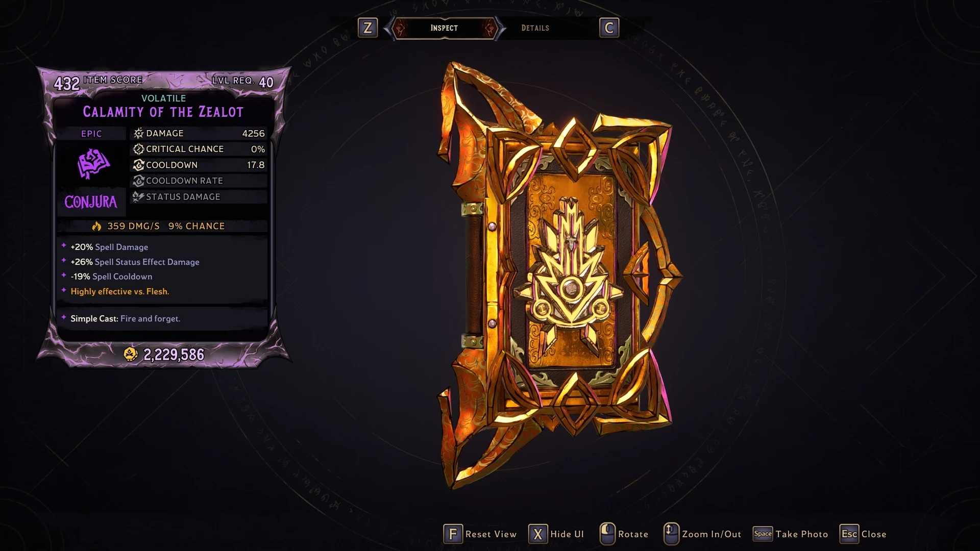
Task: Click the F key Reset View icon
Action: click(453, 534)
